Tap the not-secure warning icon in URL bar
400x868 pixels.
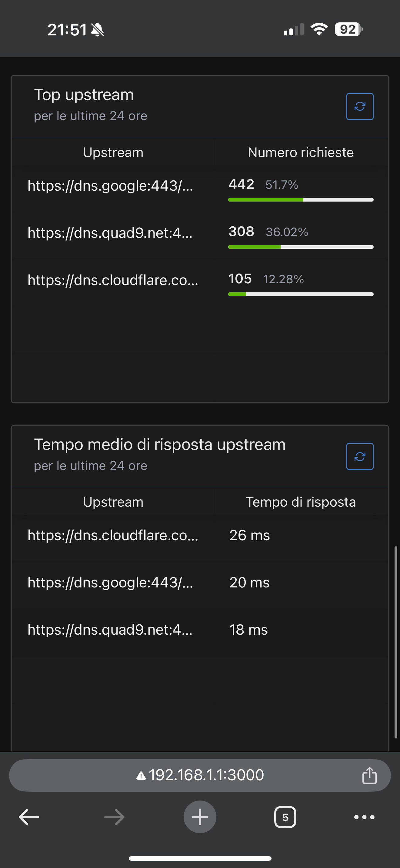pos(141,776)
